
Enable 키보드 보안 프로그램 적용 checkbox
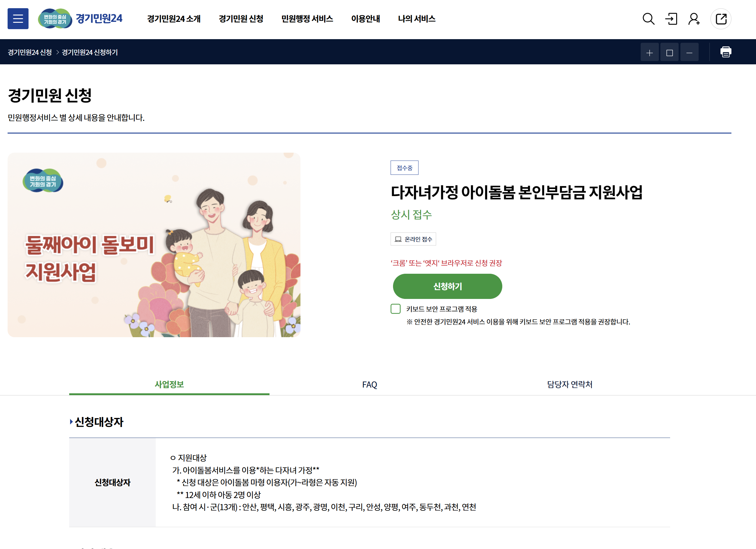coord(396,309)
